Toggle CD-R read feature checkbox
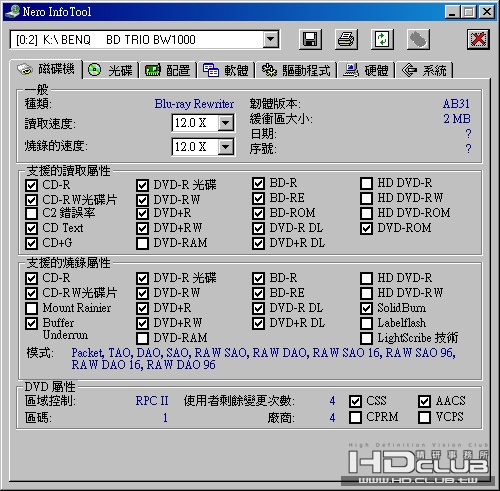 [x=31, y=185]
